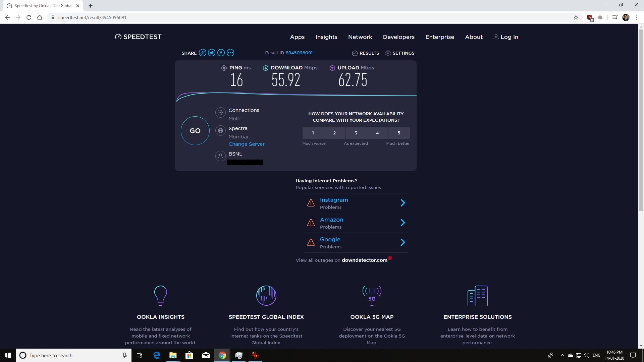The image size is (644, 362).
Task: Copy the result link via share link icon
Action: tap(202, 53)
